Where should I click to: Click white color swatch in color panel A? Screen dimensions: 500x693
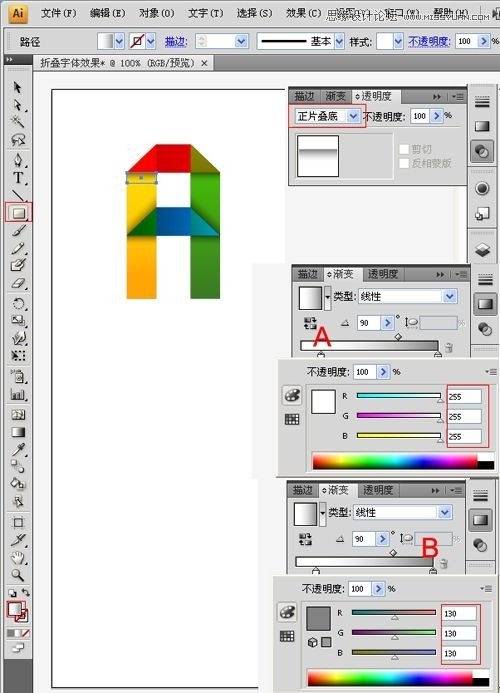[x=323, y=401]
